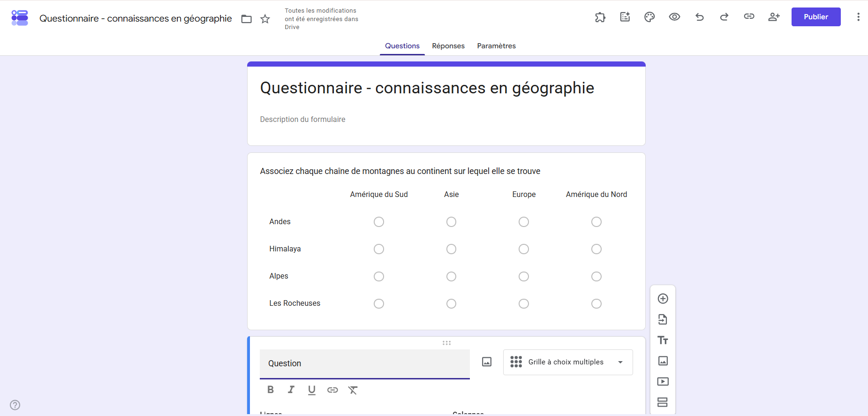Click the Amérique du Sud column header
The height and width of the screenshot is (416, 868).
[379, 195]
